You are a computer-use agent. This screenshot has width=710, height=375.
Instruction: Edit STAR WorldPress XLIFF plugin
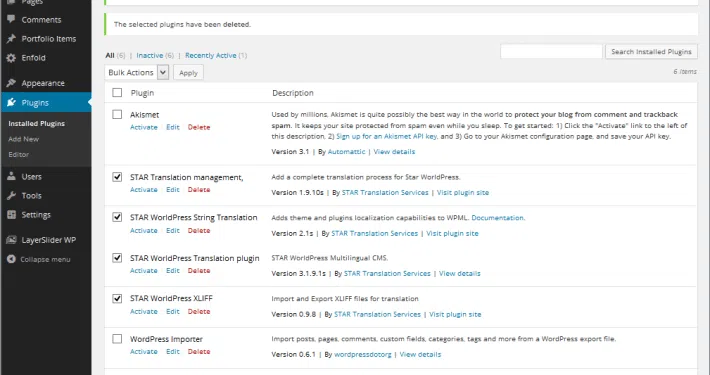[173, 312]
